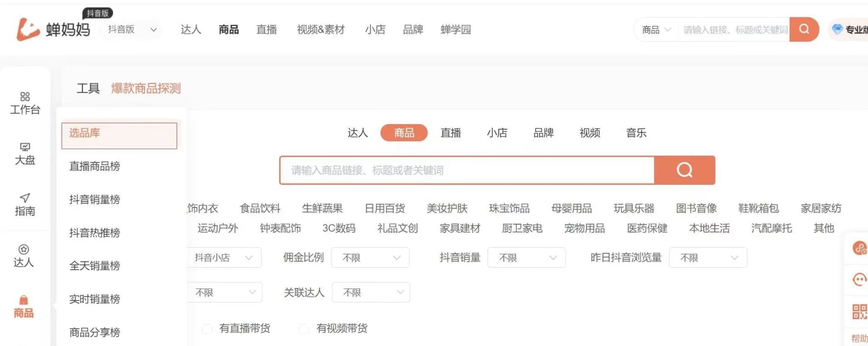Screen dimensions: 868x346
Task: Open 抖音热推榜 in submenu
Action: [94, 233]
